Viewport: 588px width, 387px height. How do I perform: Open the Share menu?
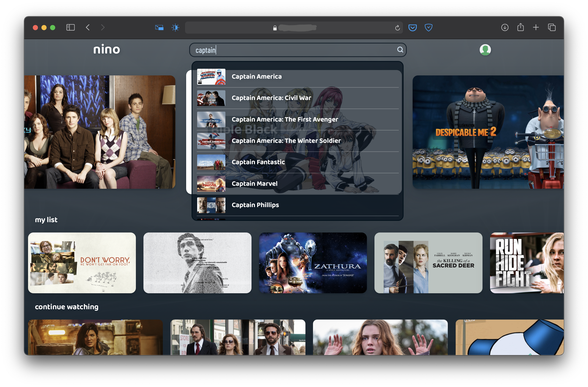pos(520,27)
